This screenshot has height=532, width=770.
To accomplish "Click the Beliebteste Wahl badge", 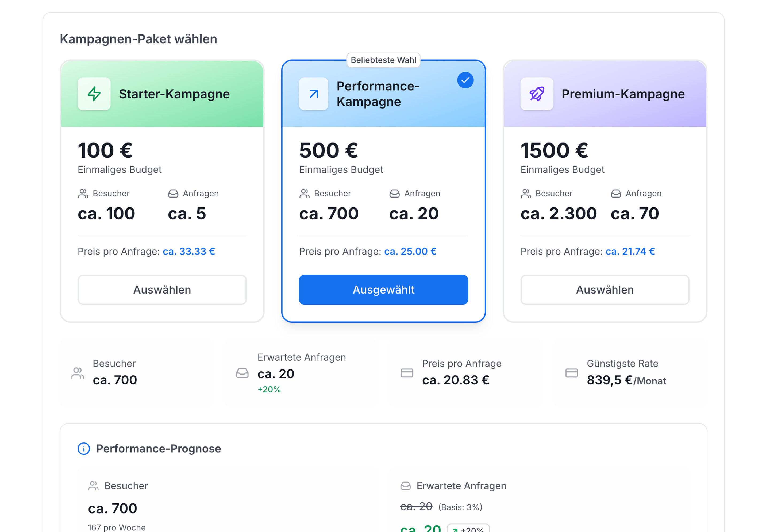I will coord(383,60).
